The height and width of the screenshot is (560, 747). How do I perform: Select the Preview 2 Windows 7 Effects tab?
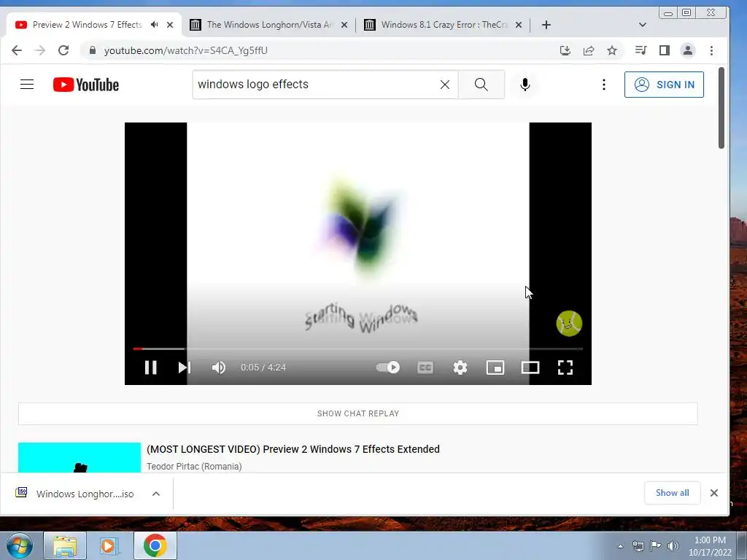87,25
